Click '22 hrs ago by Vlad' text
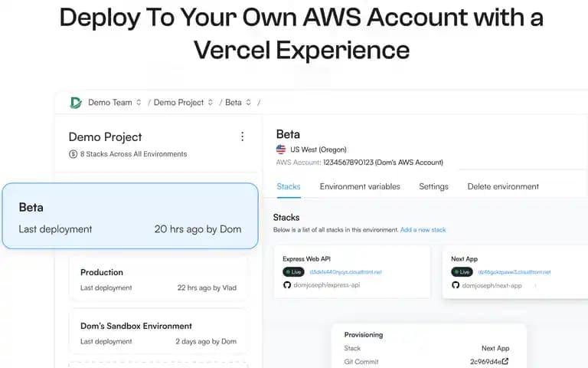The width and height of the screenshot is (588, 368). point(207,287)
